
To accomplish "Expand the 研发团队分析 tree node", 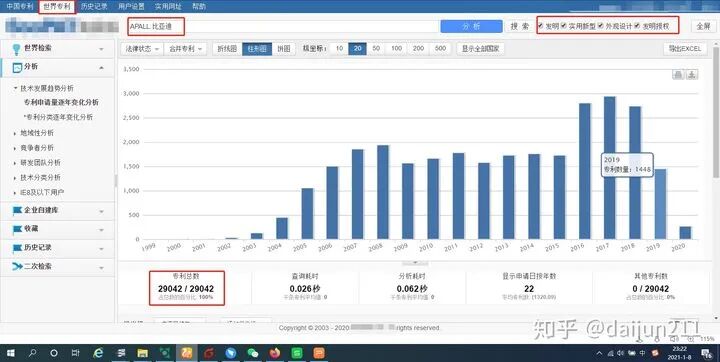I will [16, 163].
